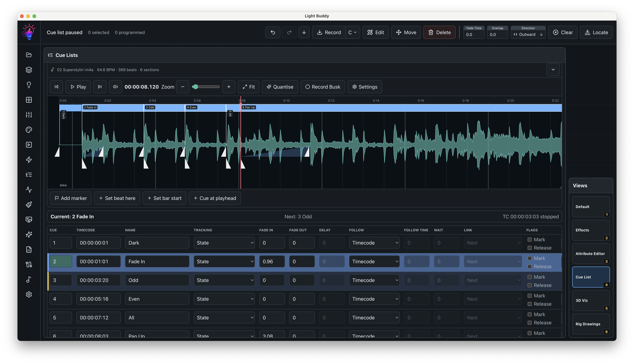Open Follow dropdown for cue Dark
634x364 pixels.
click(x=374, y=243)
